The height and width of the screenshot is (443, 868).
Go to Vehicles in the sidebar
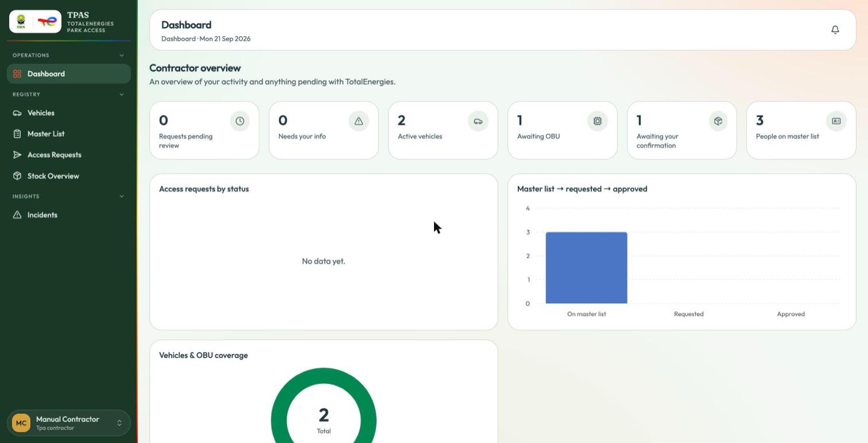69,113
